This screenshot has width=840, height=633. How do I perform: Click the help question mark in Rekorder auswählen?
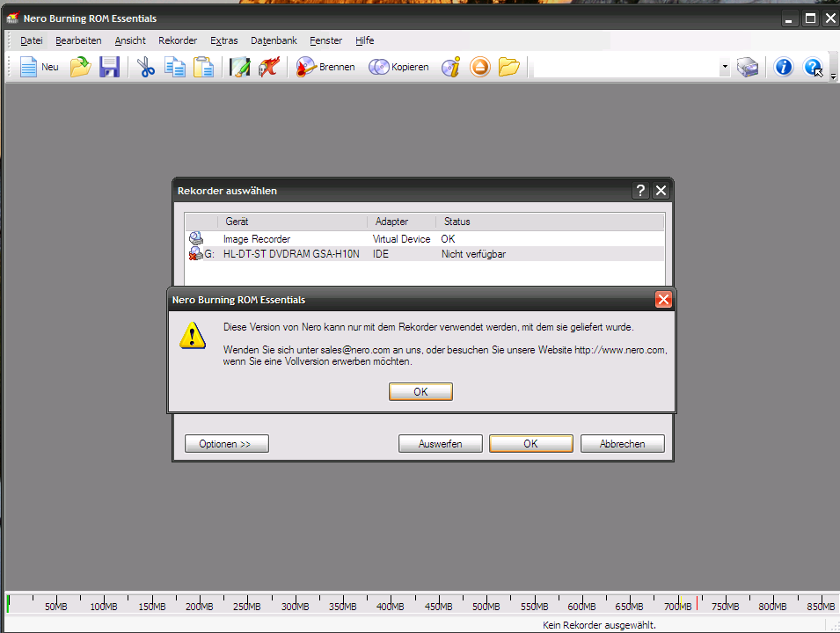click(x=640, y=190)
